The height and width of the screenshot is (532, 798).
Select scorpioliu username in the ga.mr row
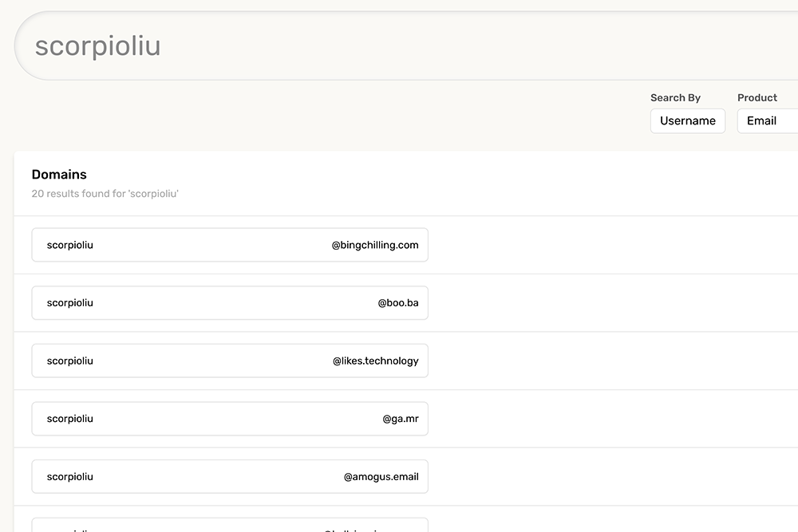click(x=70, y=419)
